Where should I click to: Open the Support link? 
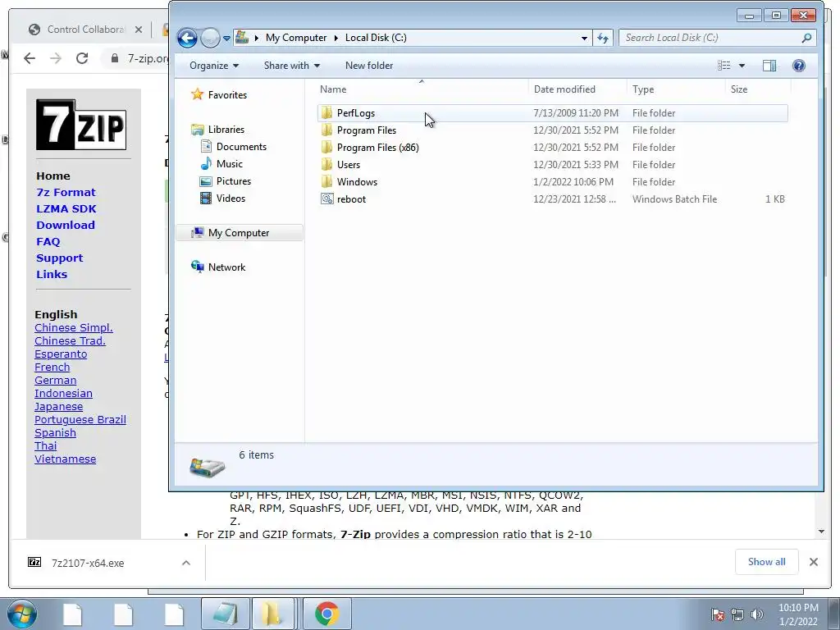pos(59,258)
